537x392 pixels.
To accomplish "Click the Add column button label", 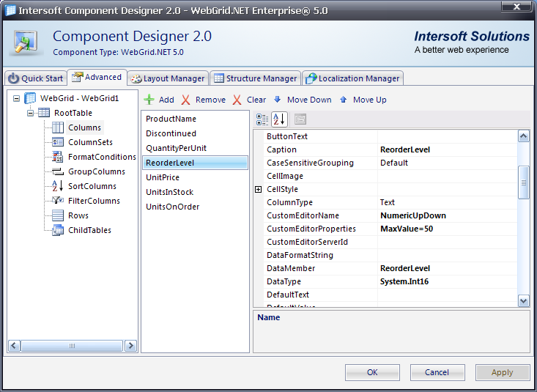I will coord(166,100).
